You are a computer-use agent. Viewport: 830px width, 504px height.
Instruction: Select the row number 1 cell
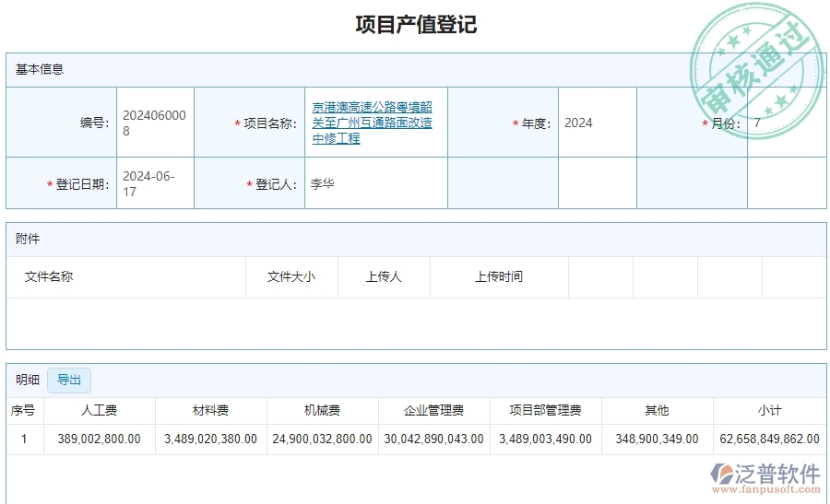24,439
